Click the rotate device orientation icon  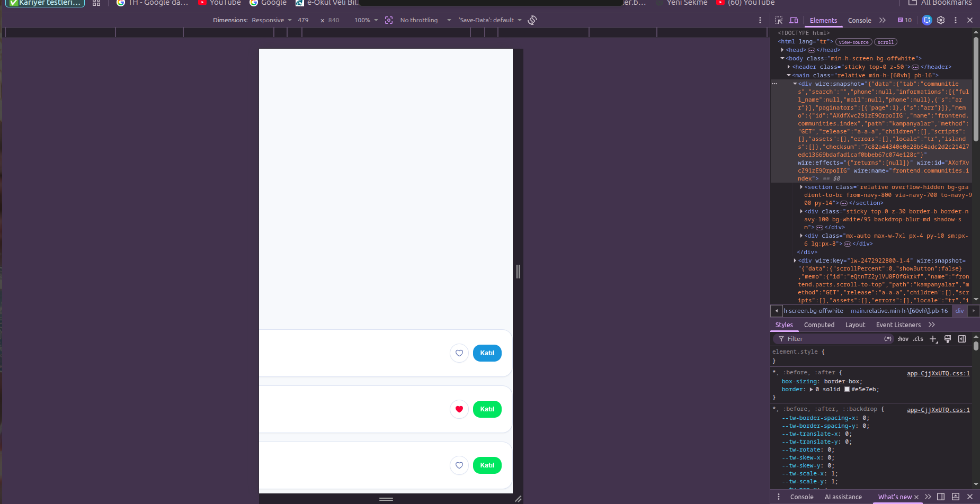coord(532,20)
